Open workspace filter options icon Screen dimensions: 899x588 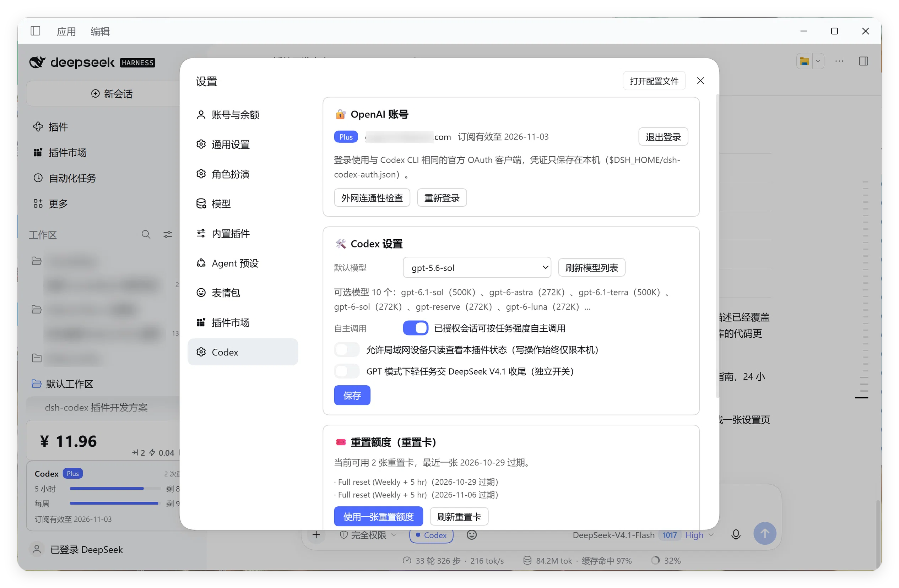(x=168, y=234)
